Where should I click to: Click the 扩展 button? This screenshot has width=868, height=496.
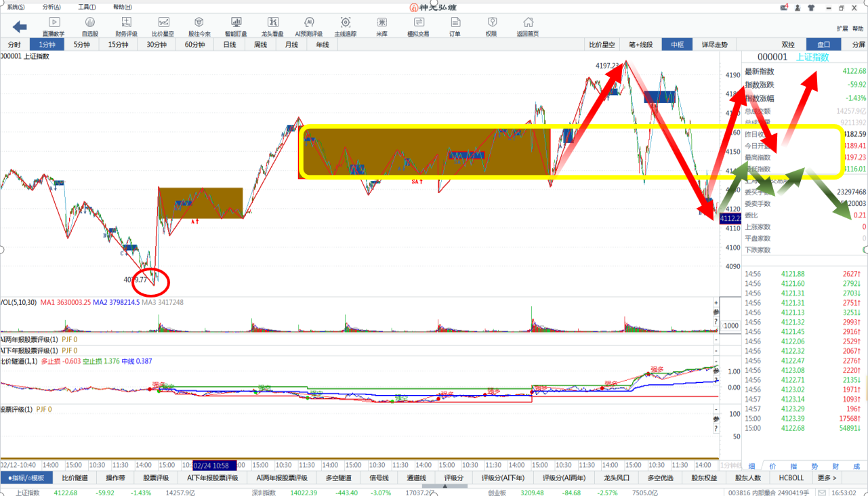point(842,28)
